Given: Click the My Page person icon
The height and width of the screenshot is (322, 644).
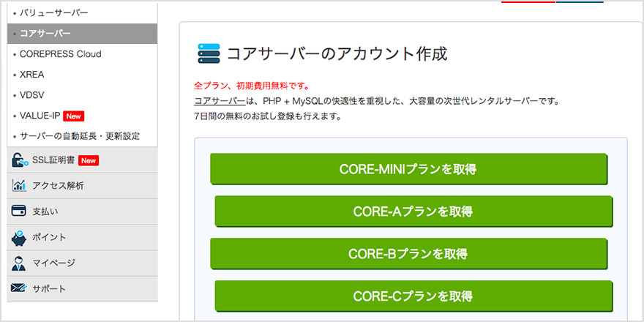Looking at the screenshot, I should 20,263.
